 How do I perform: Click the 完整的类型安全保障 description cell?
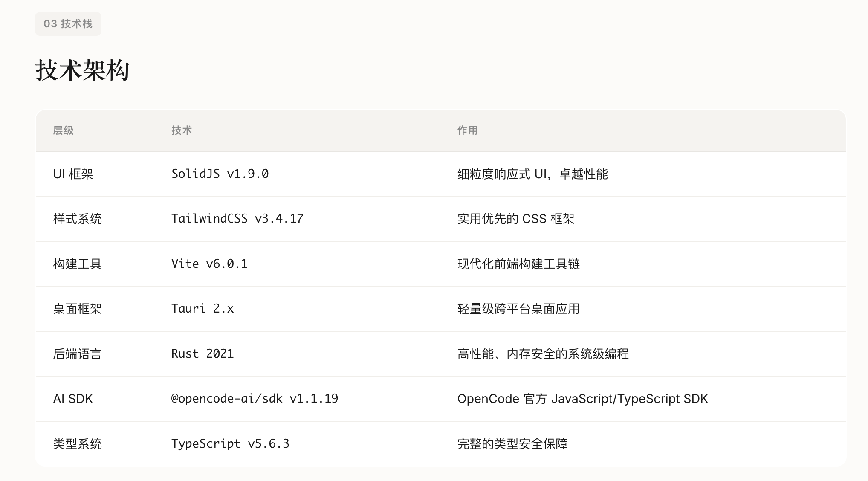[512, 444]
